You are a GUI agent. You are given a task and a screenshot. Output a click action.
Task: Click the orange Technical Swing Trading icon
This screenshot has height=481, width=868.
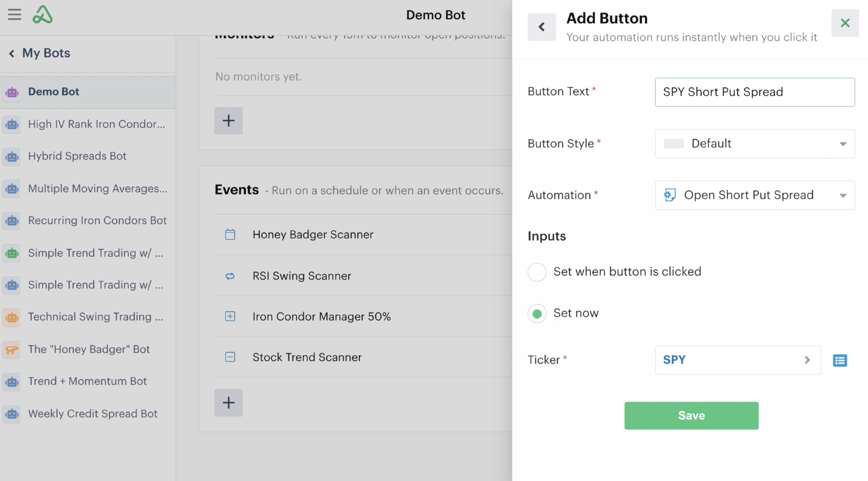pyautogui.click(x=12, y=317)
